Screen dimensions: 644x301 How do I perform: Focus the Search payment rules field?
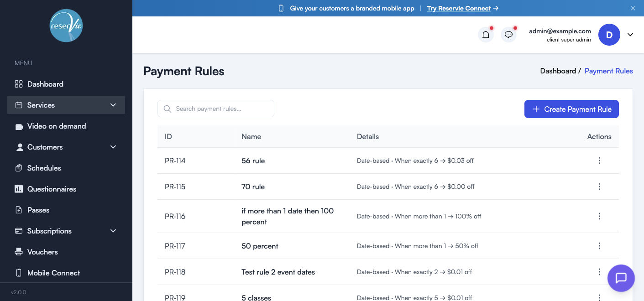[216, 109]
